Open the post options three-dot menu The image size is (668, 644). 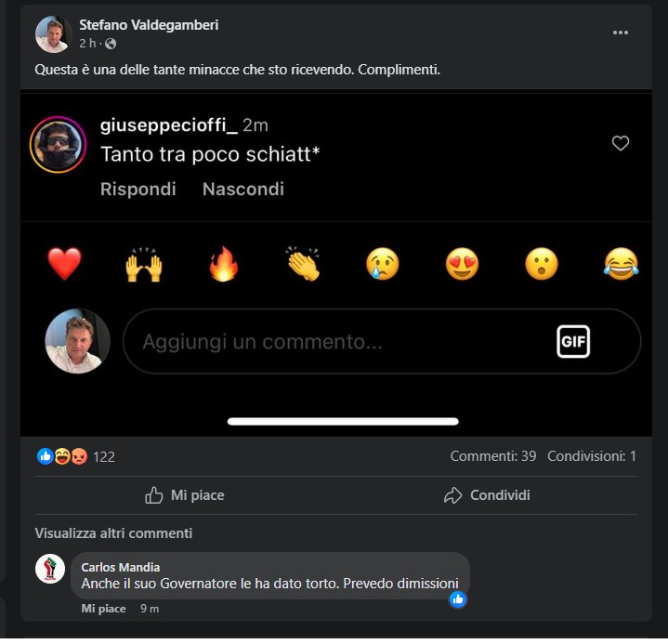pyautogui.click(x=621, y=33)
